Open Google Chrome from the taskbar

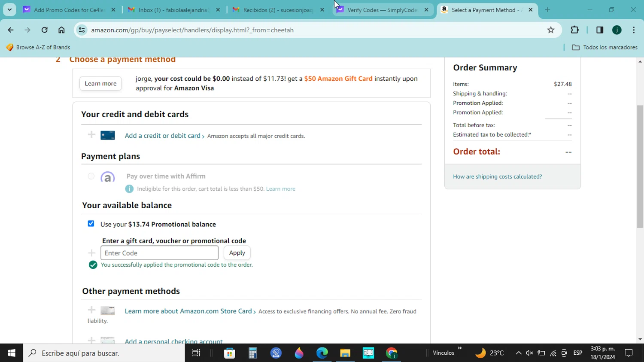point(392,353)
